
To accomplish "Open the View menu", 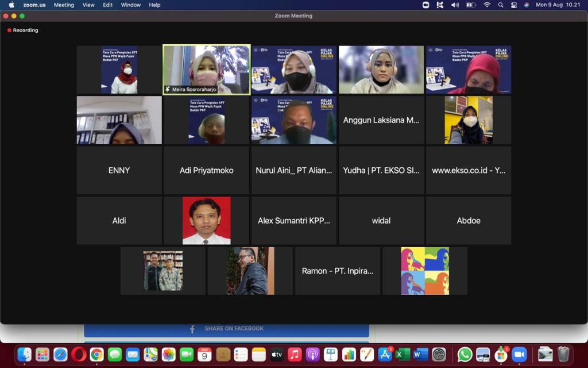I will [88, 5].
